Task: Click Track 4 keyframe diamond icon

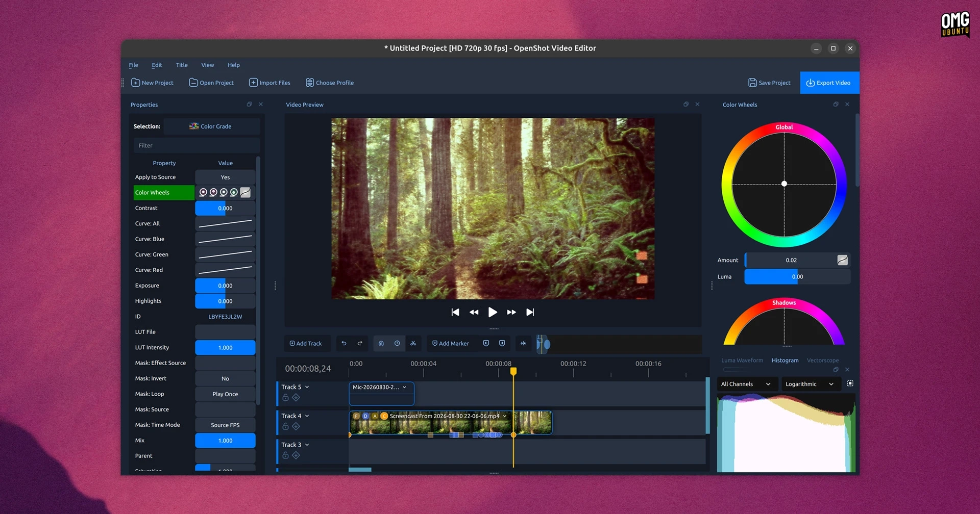Action: [x=296, y=427]
